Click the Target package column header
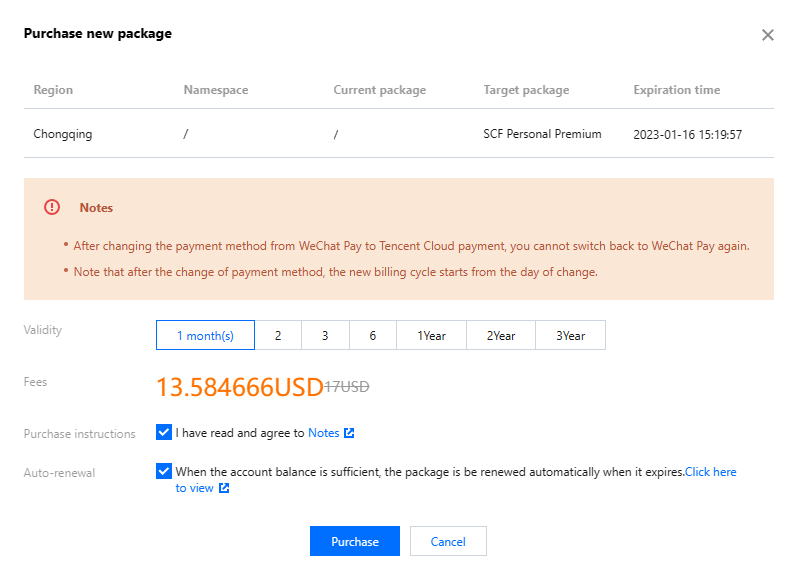Viewport: 798px width, 578px height. [x=526, y=90]
